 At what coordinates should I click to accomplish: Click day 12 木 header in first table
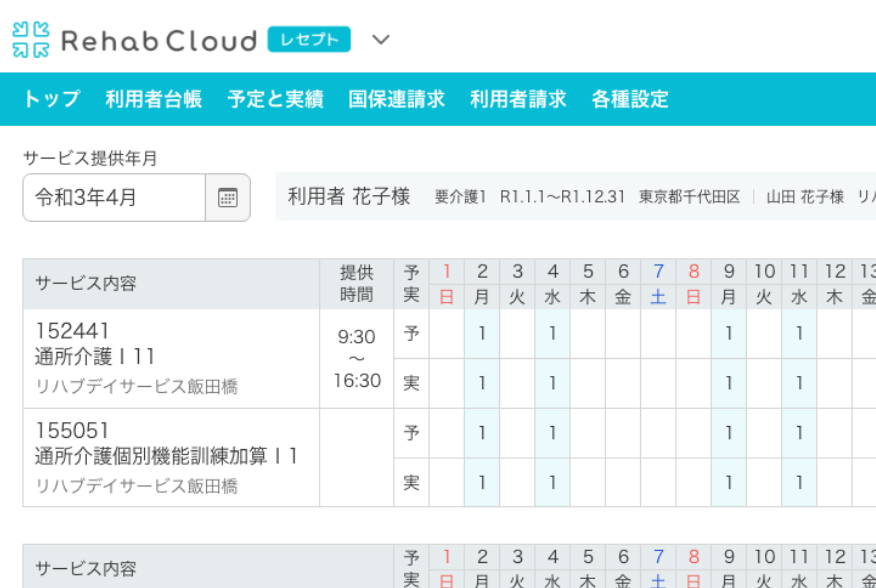835,284
